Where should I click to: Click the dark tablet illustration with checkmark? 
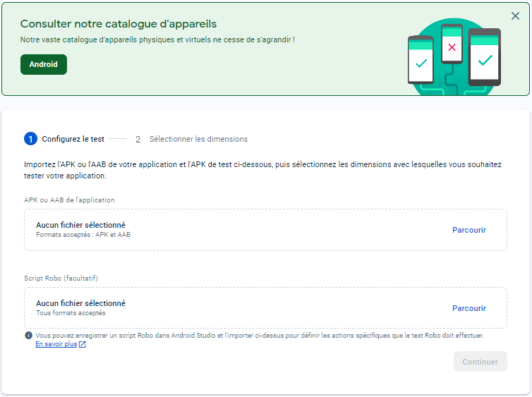click(485, 58)
